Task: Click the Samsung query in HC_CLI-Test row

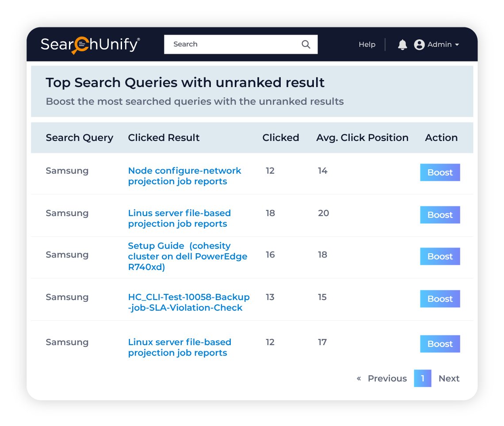Action: [67, 297]
